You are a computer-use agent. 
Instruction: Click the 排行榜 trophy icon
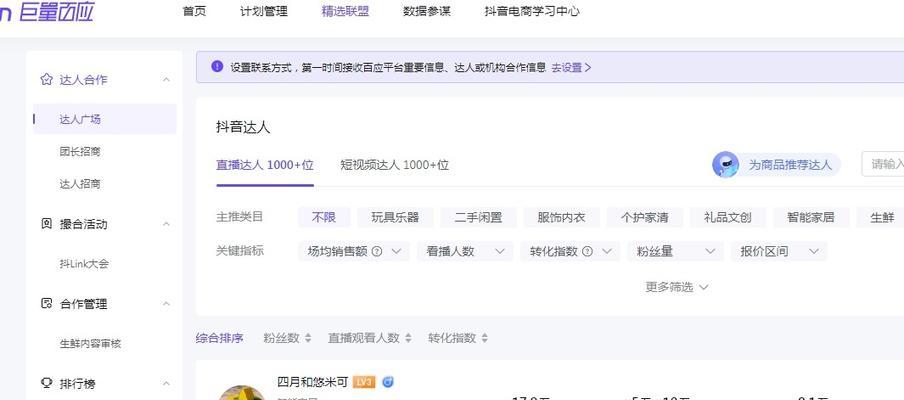pos(47,383)
